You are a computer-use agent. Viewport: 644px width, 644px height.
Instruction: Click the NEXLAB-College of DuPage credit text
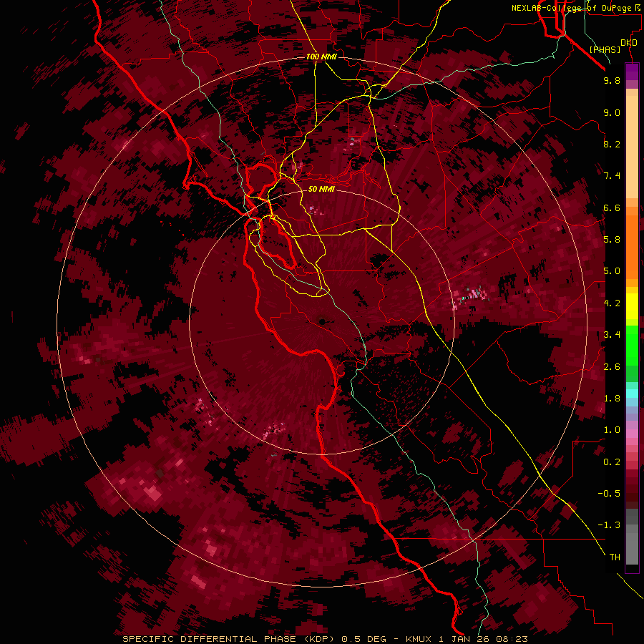point(573,8)
